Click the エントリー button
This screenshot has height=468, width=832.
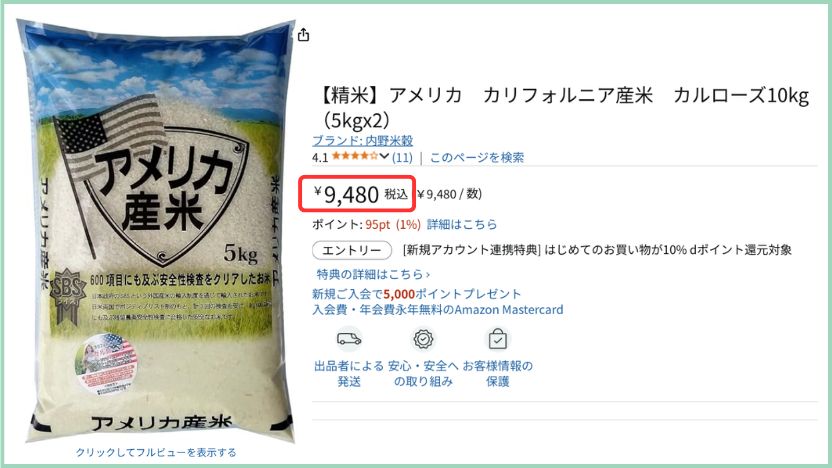click(352, 250)
